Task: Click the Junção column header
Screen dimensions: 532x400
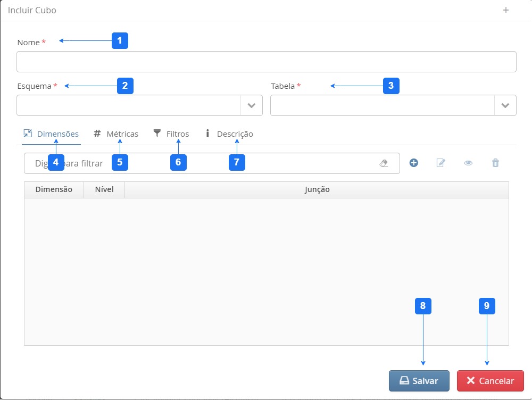Action: coord(317,190)
